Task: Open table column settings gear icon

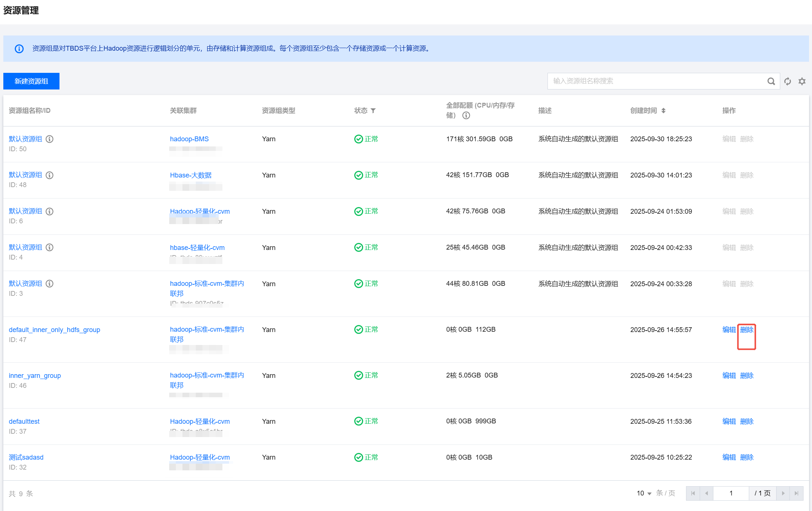Action: pyautogui.click(x=802, y=81)
